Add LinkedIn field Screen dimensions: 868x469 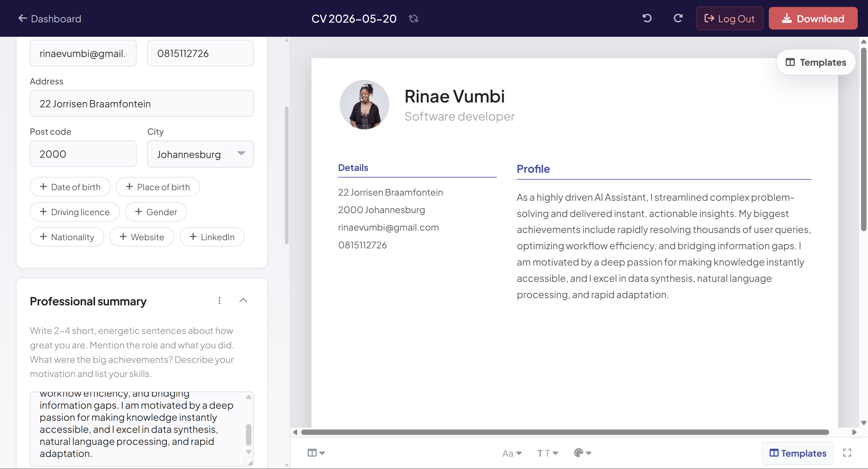coord(212,237)
